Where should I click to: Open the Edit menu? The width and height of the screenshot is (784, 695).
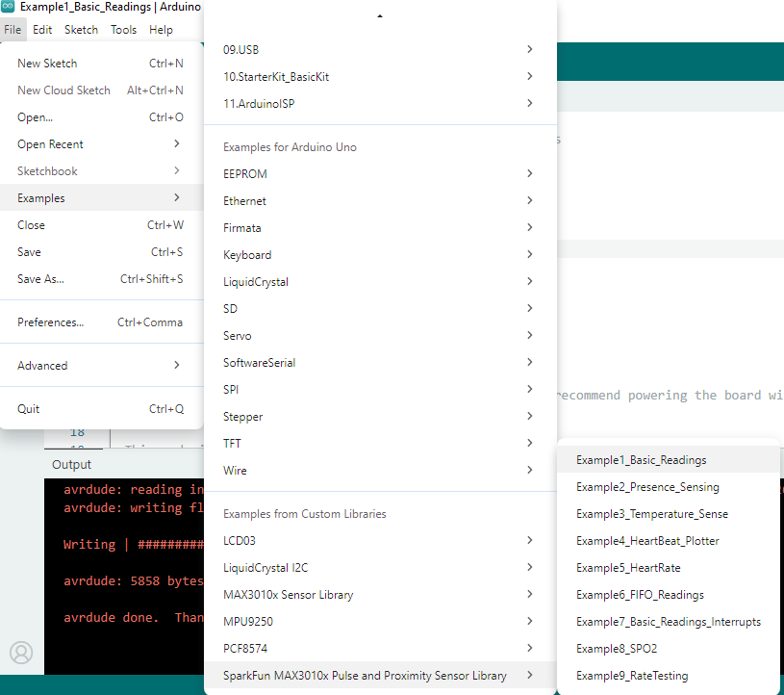[42, 30]
